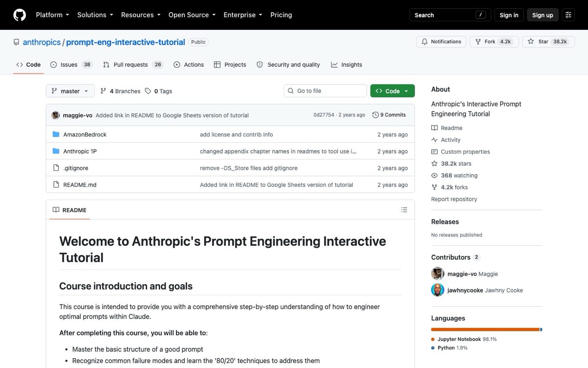This screenshot has width=588, height=368.
Task: Click the Activity pulse icon in About
Action: click(x=434, y=140)
